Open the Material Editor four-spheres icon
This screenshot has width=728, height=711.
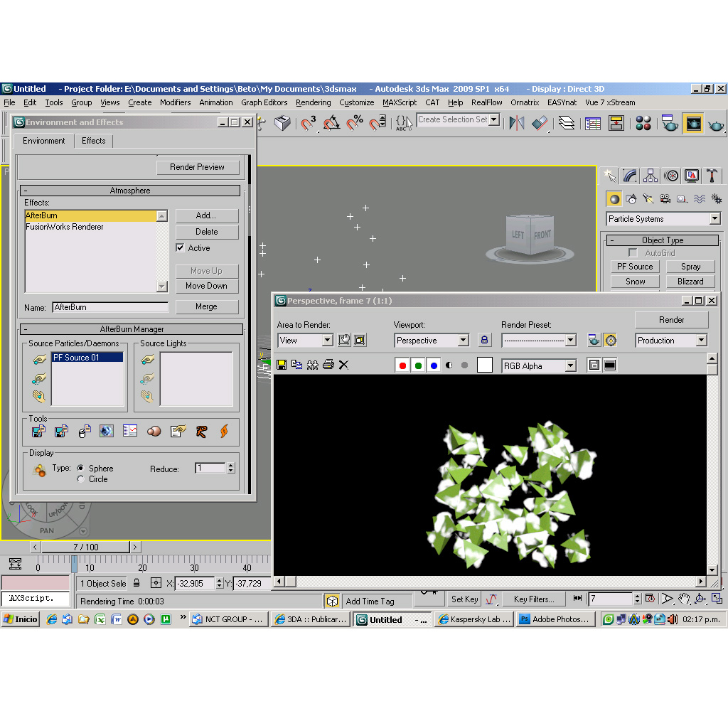(x=643, y=124)
